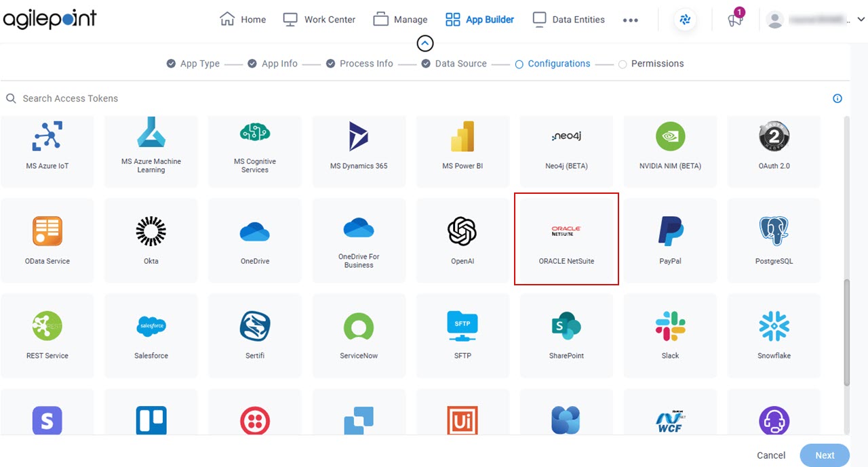868x467 pixels.
Task: Select the Snowflake tile
Action: 774,336
